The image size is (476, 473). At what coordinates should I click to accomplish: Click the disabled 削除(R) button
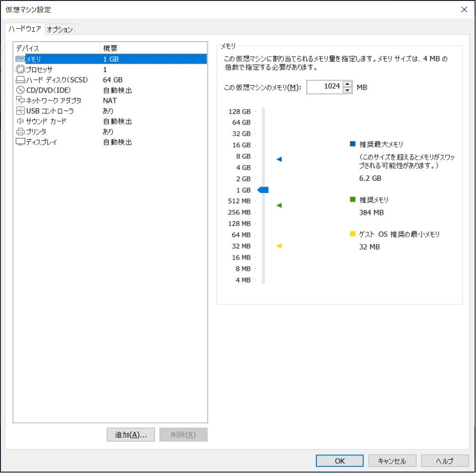click(x=183, y=435)
